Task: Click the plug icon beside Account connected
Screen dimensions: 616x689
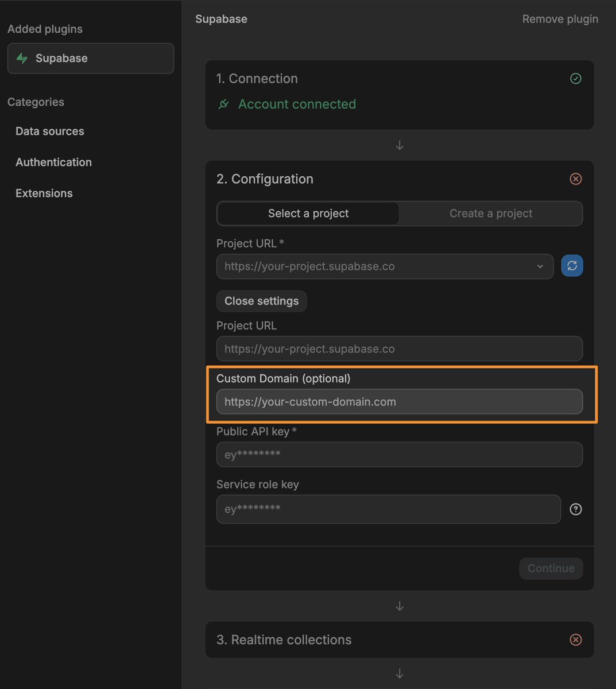Action: point(224,104)
